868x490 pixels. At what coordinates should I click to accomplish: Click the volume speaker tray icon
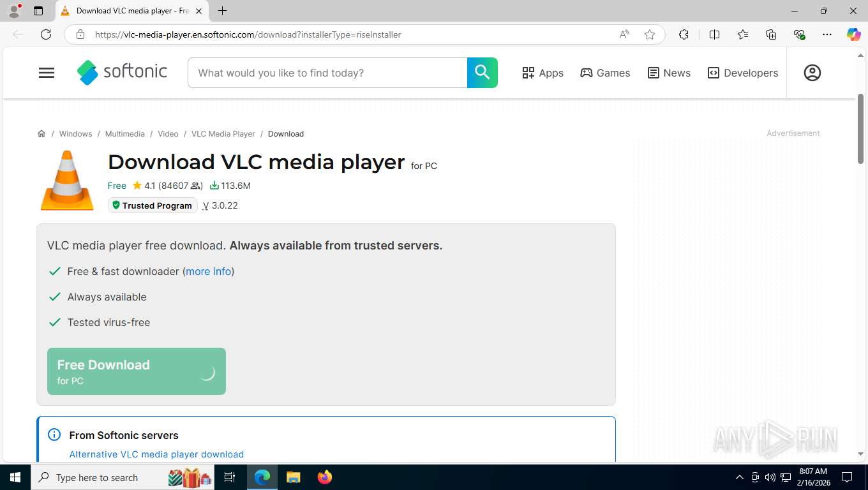tap(770, 477)
